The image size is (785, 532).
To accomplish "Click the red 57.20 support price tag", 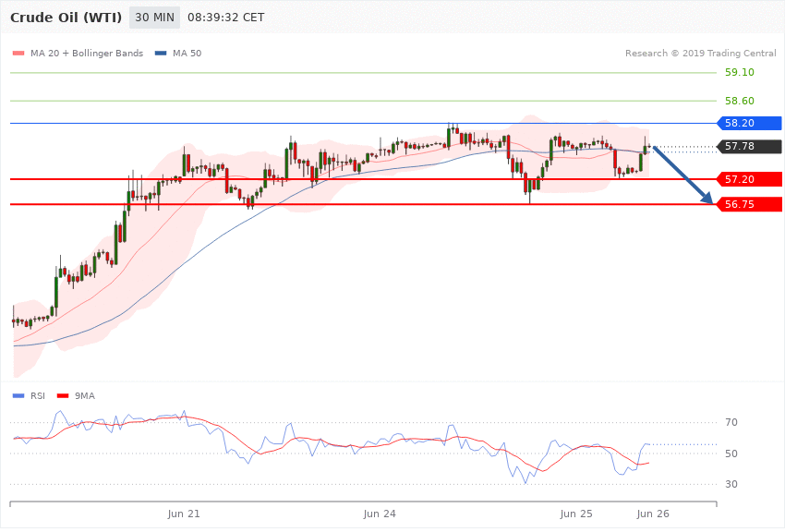I will pyautogui.click(x=750, y=179).
